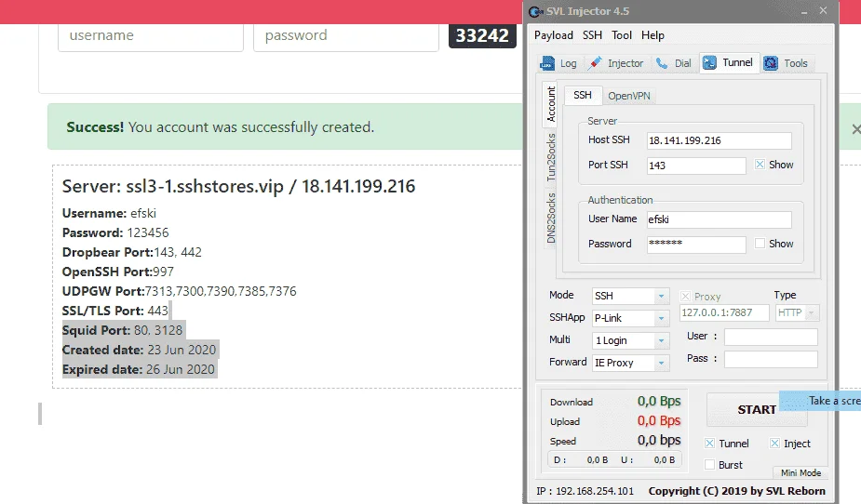Switch to the OpenVPN sub-tab
This screenshot has width=861, height=504.
628,96
